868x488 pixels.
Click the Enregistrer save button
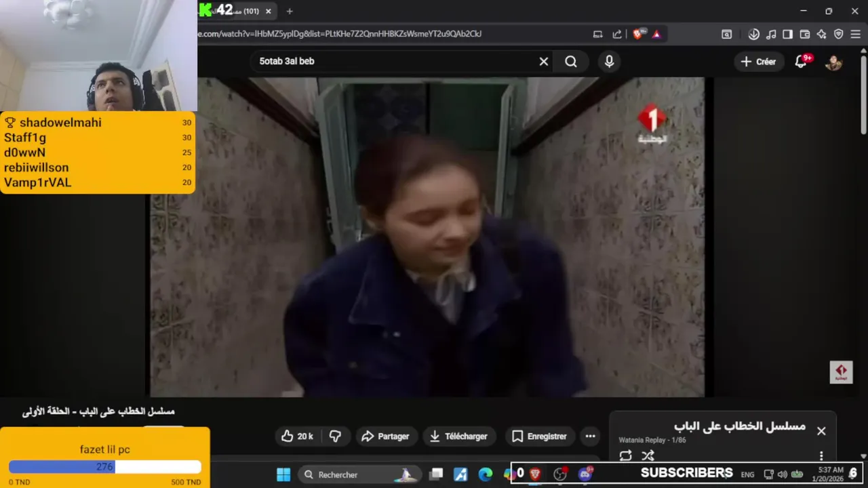(x=540, y=436)
